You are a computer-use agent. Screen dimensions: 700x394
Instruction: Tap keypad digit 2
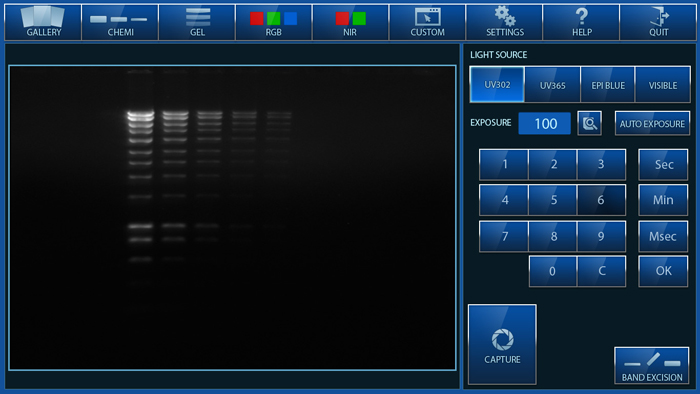point(553,165)
